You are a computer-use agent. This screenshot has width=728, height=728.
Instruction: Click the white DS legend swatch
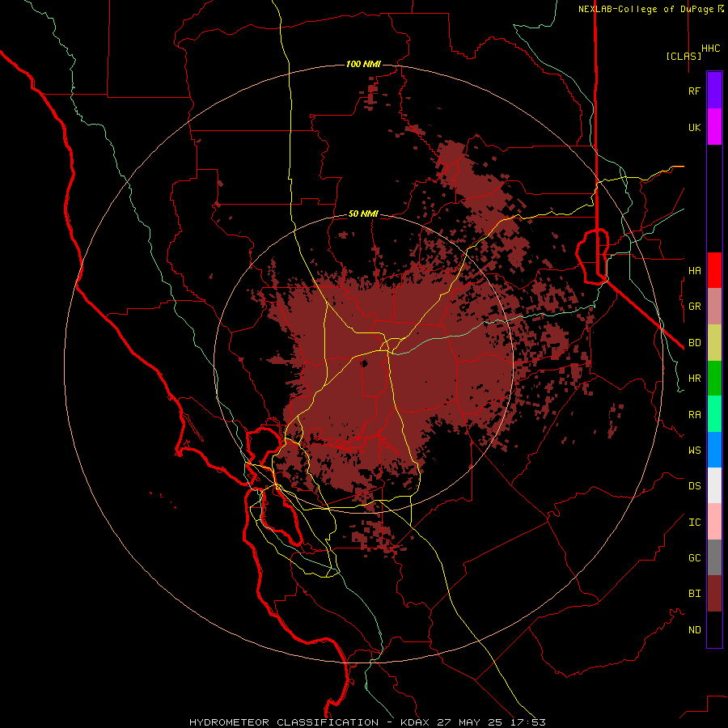pyautogui.click(x=714, y=485)
